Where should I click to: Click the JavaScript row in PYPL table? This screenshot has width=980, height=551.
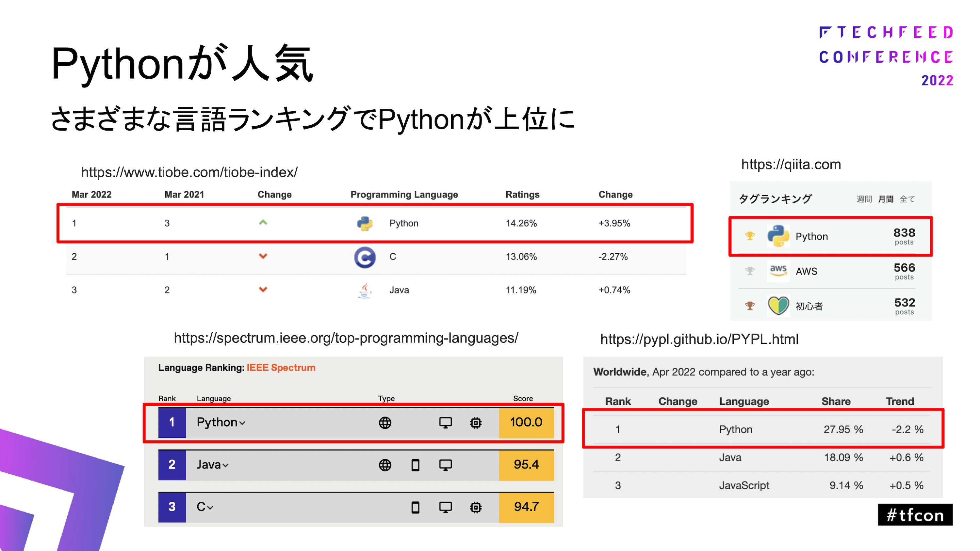(x=762, y=486)
